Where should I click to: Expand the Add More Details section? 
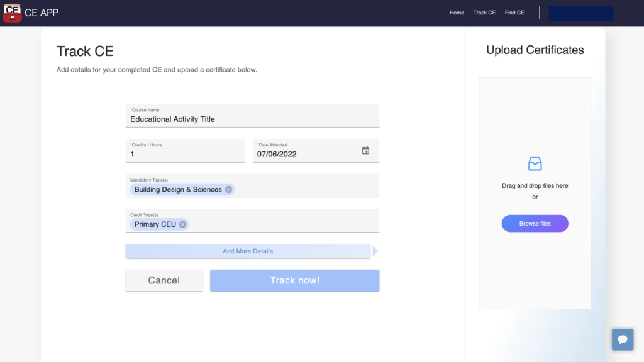click(x=248, y=251)
